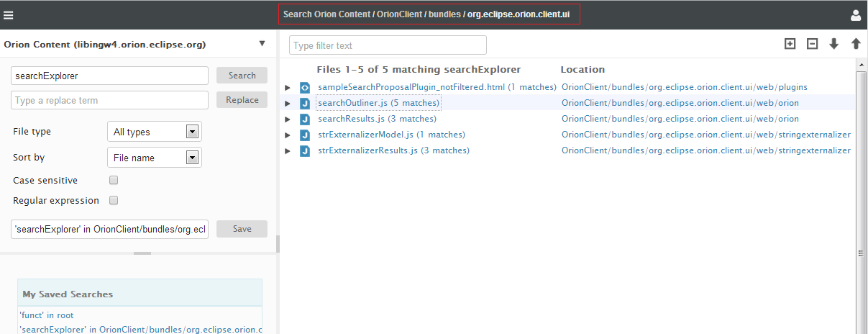Focus the replace term input field
Screen dimensions: 868x334
pyautogui.click(x=109, y=100)
